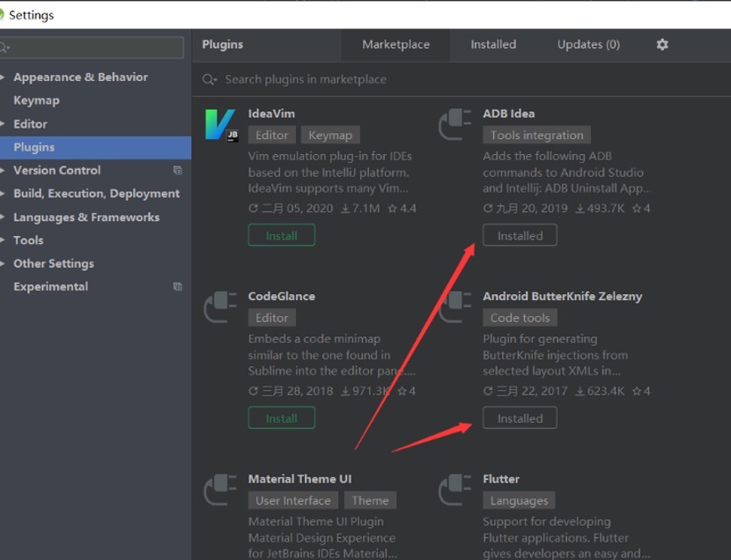Viewport: 731px width, 560px height.
Task: Install the CodeGlance plugin
Action: tap(282, 418)
